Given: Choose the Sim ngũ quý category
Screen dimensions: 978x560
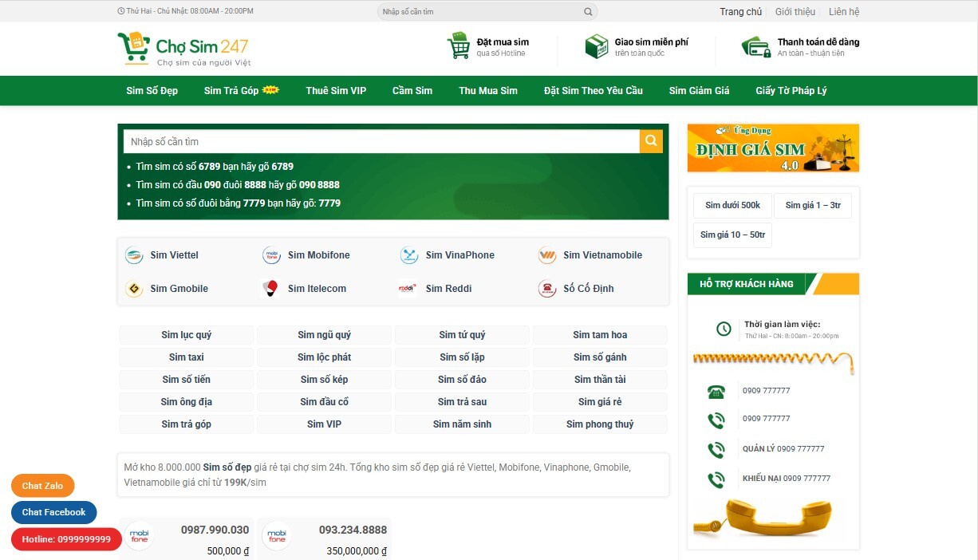Looking at the screenshot, I should (325, 335).
